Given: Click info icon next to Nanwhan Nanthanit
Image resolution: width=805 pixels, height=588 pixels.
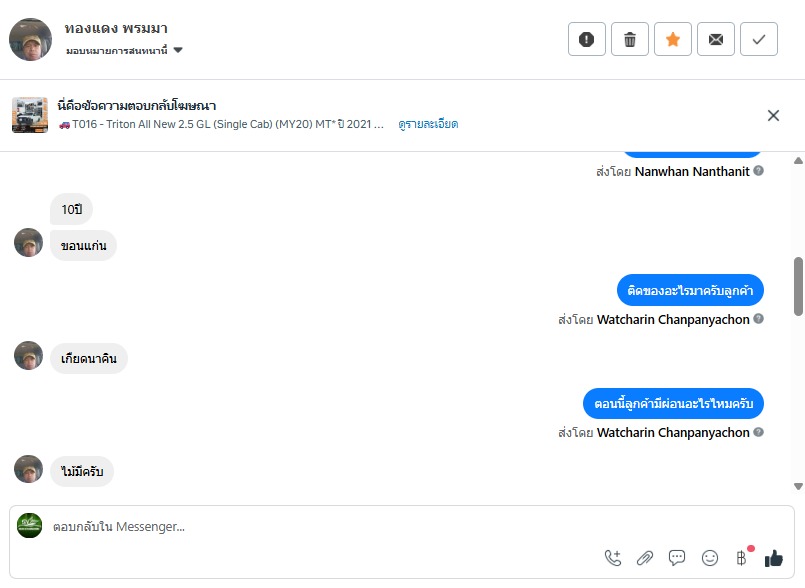Looking at the screenshot, I should click(759, 171).
